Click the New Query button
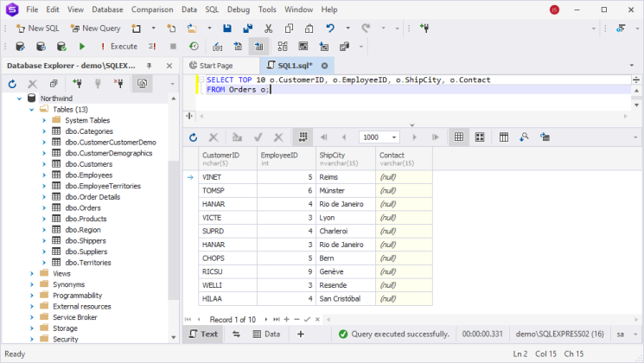The height and width of the screenshot is (363, 644). pos(95,29)
